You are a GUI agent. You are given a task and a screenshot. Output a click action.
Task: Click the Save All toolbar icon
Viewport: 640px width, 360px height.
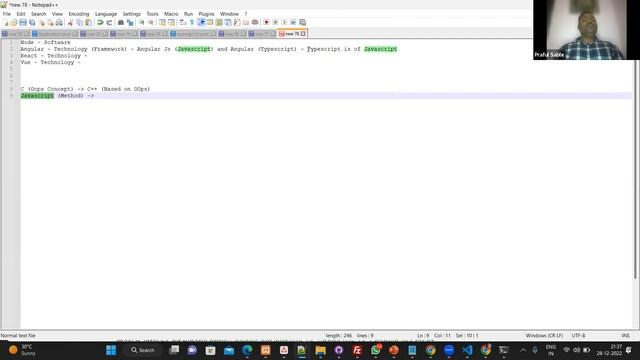click(32, 22)
